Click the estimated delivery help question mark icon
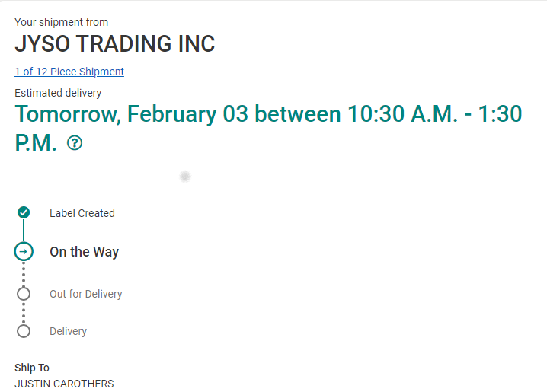Viewport: 547px width, 392px height. 75,143
